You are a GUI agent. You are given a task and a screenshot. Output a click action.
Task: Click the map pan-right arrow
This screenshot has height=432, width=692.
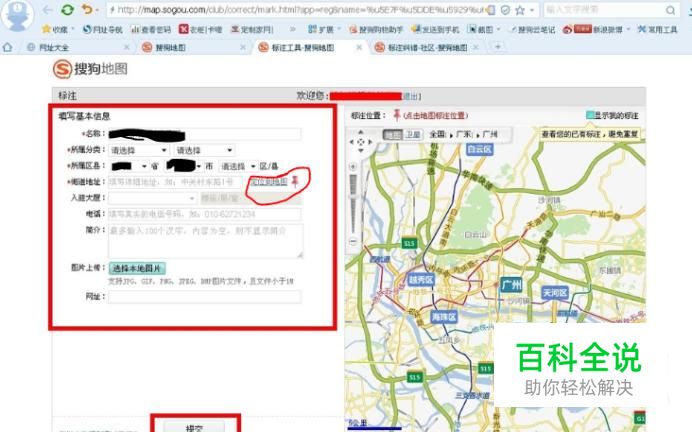point(370,142)
